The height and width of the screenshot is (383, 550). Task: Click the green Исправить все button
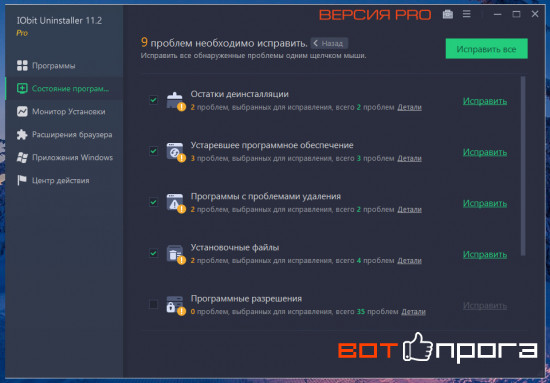[x=487, y=49]
